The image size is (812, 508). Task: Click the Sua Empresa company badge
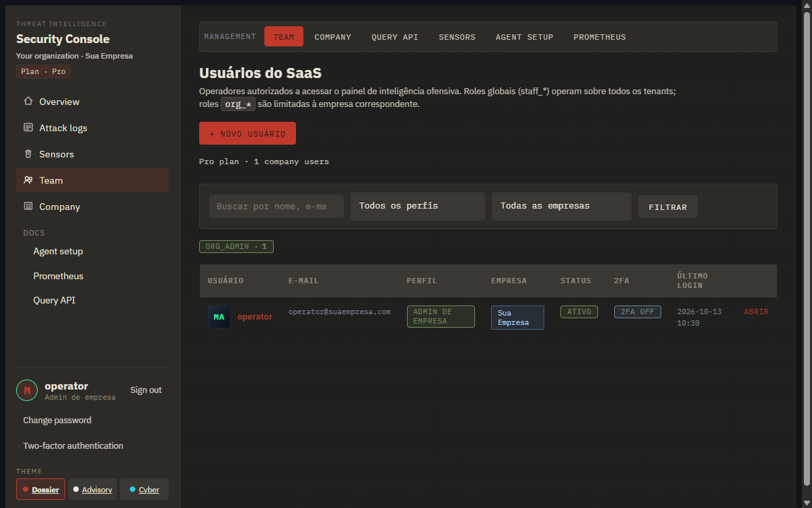pos(517,318)
